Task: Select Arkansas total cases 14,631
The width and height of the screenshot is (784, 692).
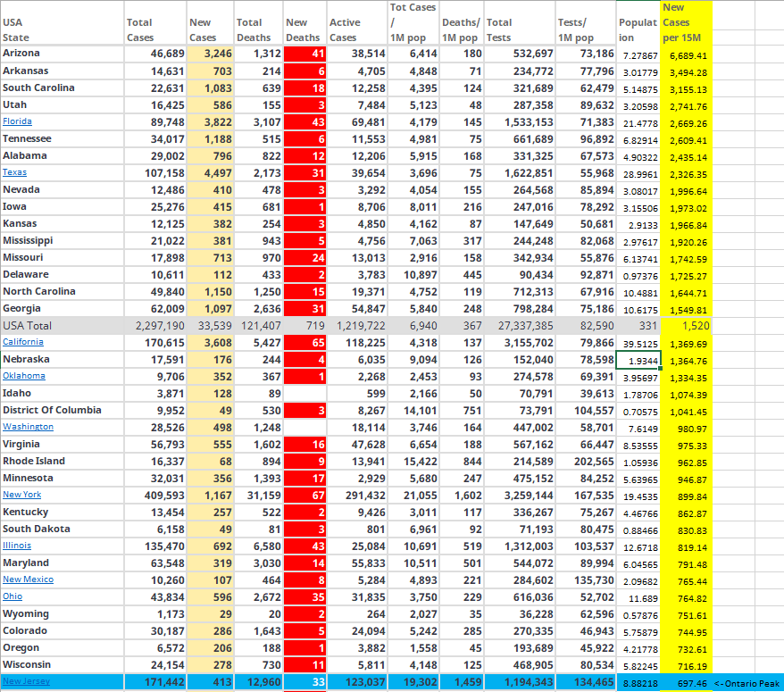Action: (155, 71)
